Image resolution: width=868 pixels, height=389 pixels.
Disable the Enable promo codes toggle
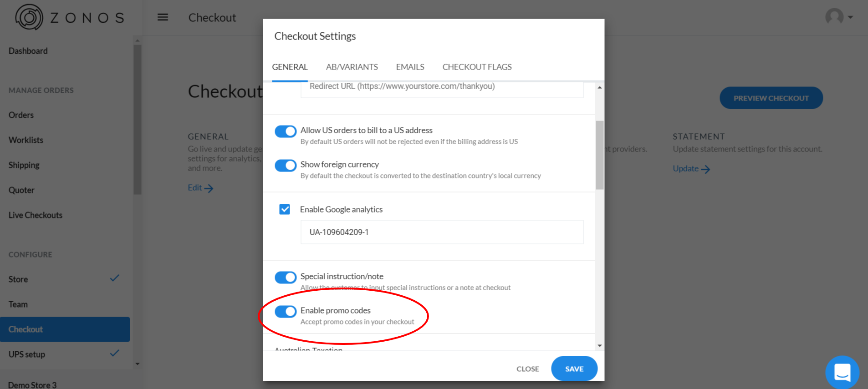click(286, 312)
